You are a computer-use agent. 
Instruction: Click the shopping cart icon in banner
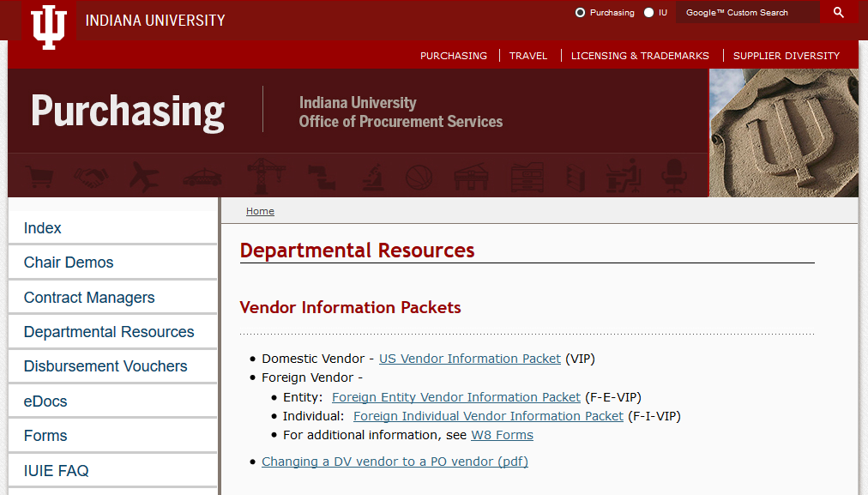(39, 178)
